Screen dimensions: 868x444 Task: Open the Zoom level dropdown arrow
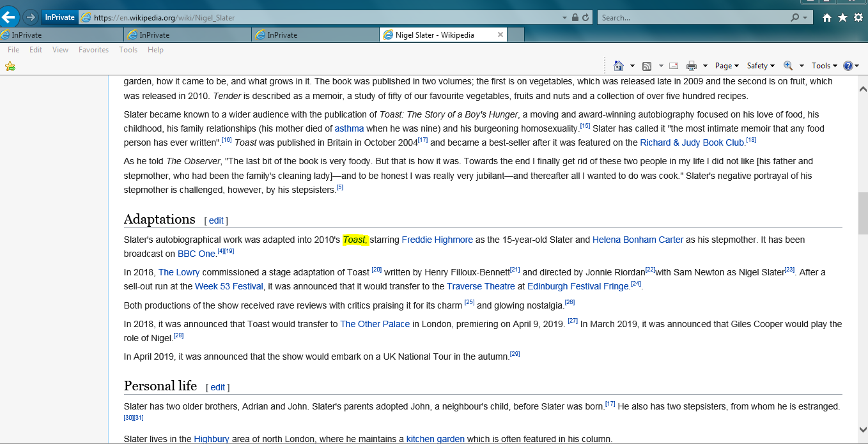coord(802,66)
